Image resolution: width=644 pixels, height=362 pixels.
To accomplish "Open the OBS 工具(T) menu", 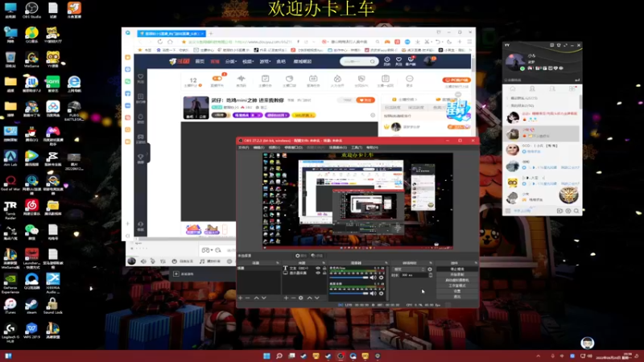I will [x=357, y=147].
